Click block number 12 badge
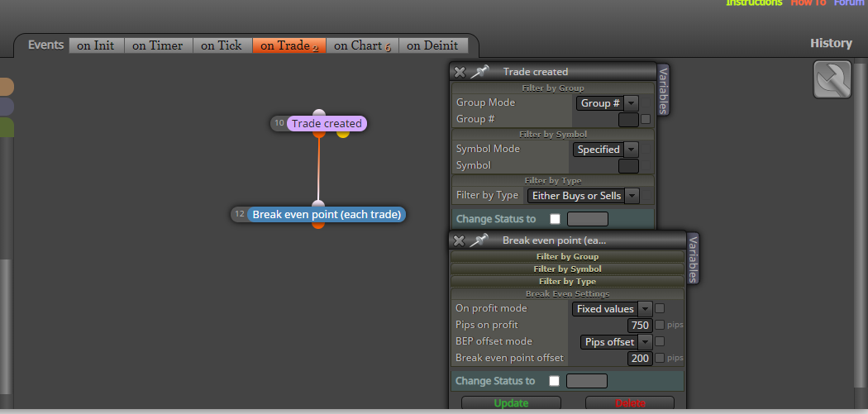Image resolution: width=868 pixels, height=414 pixels. 240,214
